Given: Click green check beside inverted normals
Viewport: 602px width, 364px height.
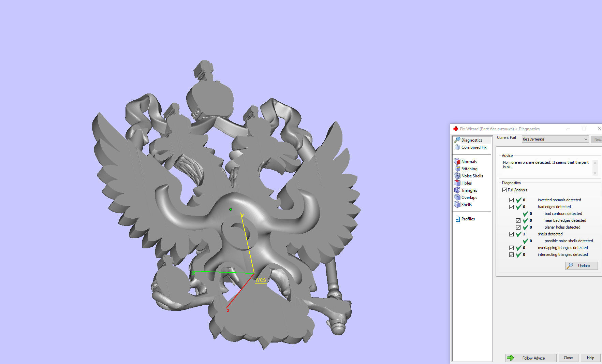Looking at the screenshot, I should point(518,200).
